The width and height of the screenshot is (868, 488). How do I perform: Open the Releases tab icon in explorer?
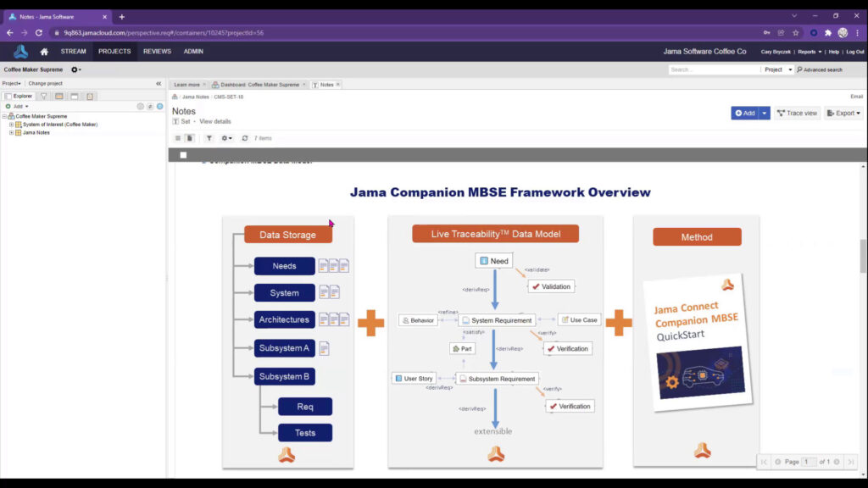tap(58, 97)
